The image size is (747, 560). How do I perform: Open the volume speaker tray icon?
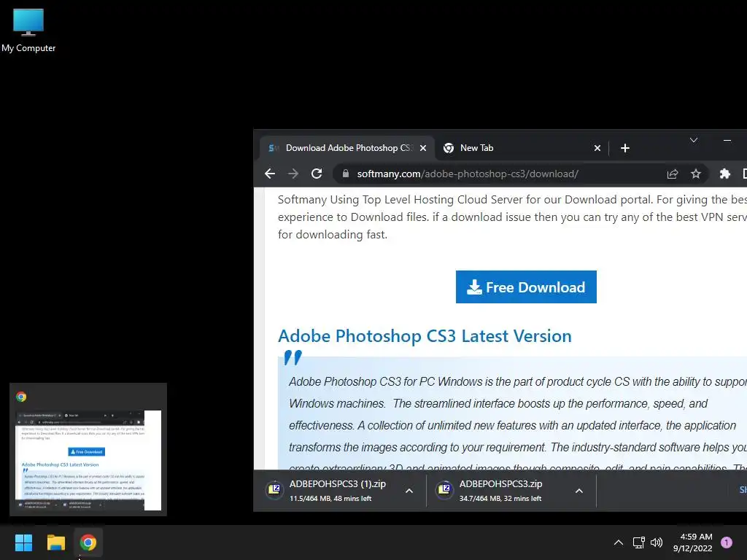coord(657,542)
